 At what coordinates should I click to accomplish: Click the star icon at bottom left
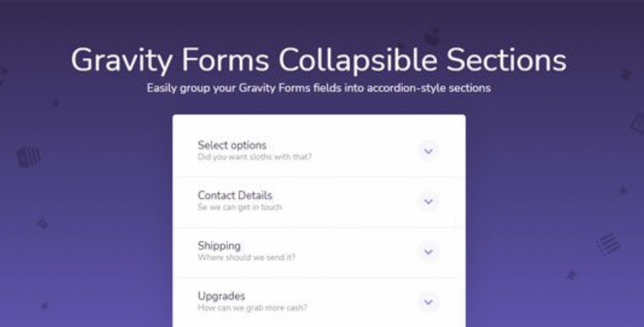click(x=44, y=306)
